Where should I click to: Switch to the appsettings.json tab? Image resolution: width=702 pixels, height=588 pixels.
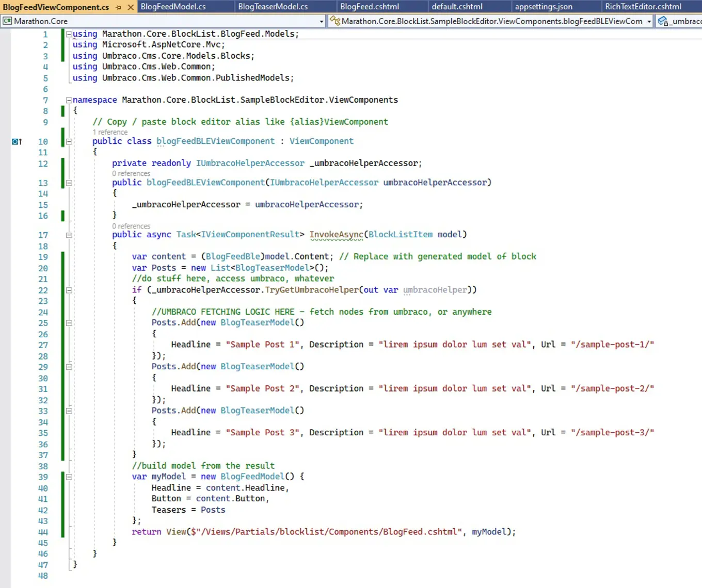(x=544, y=7)
